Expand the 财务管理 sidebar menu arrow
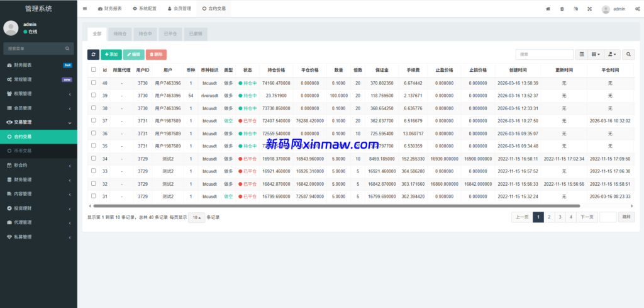The width and height of the screenshot is (644, 308). [x=70, y=180]
